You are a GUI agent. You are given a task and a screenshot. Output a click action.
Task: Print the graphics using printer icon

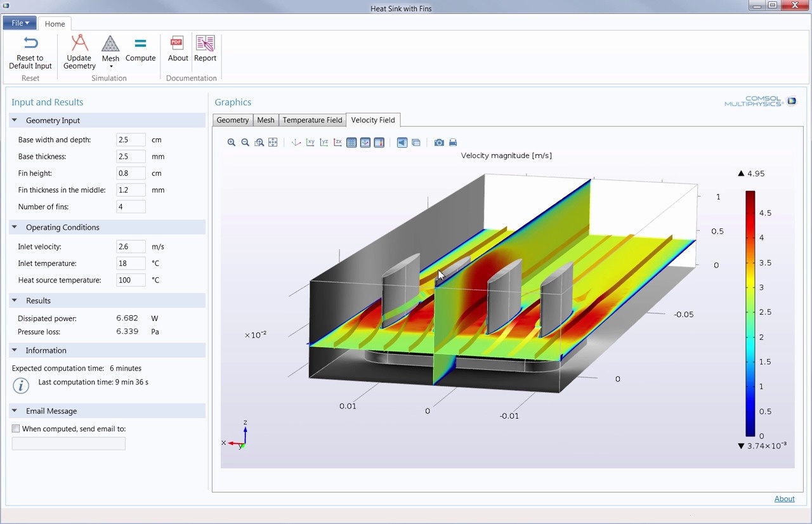click(x=453, y=143)
